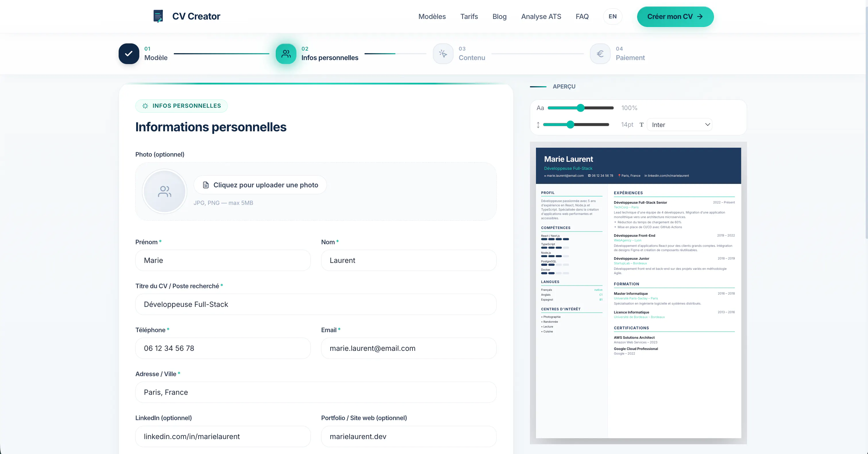Click Cliquez pour uploader une photo
This screenshot has width=868, height=454.
(x=260, y=185)
